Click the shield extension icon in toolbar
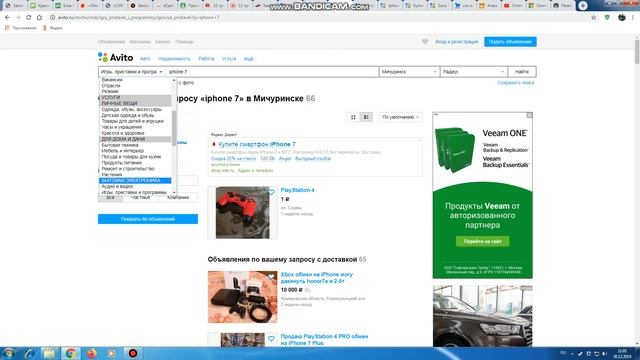The image size is (640, 360). 607,18
